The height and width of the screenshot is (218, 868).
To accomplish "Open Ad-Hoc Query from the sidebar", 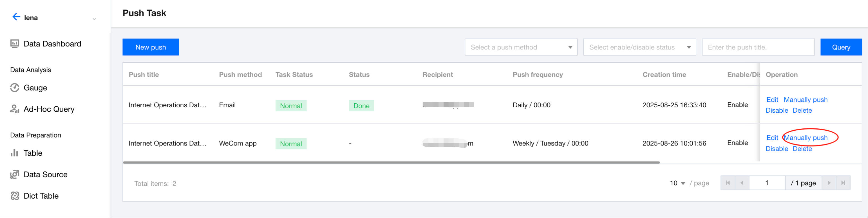I will click(49, 109).
